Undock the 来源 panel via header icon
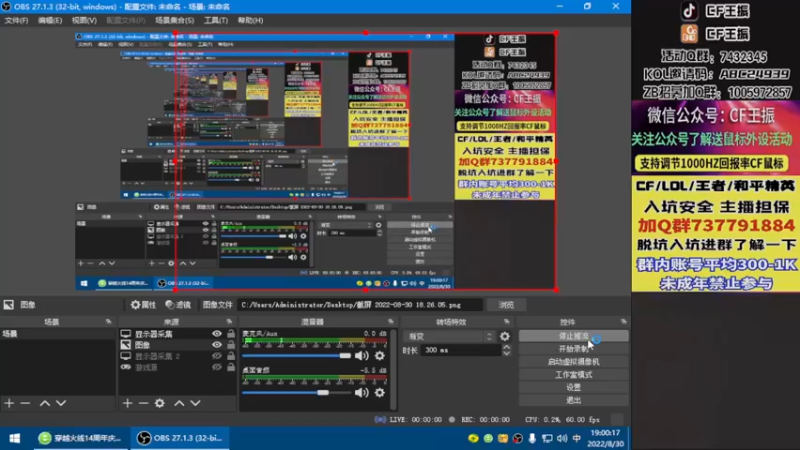This screenshot has height=450, width=800. tap(229, 322)
